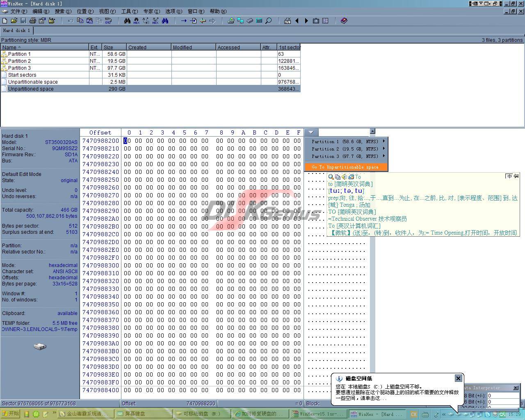Click the Copy block icon in the toolbar
Viewport: 525px width, 420px height.
click(x=80, y=21)
